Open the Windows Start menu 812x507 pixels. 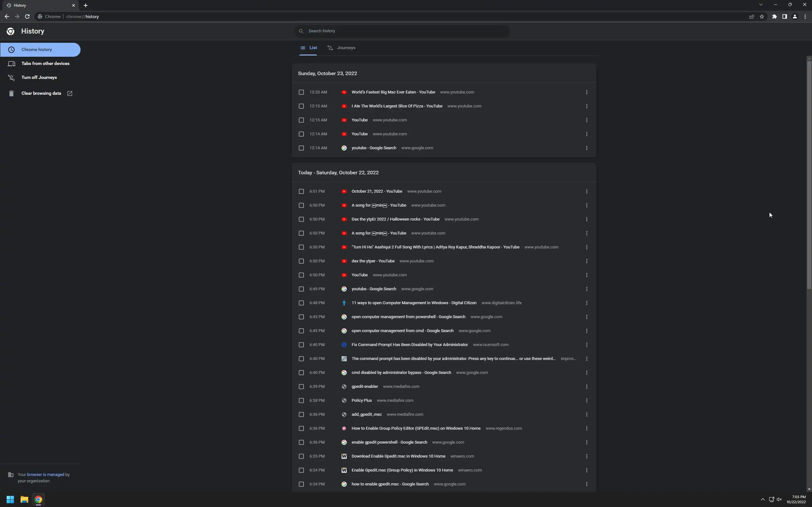pyautogui.click(x=10, y=499)
